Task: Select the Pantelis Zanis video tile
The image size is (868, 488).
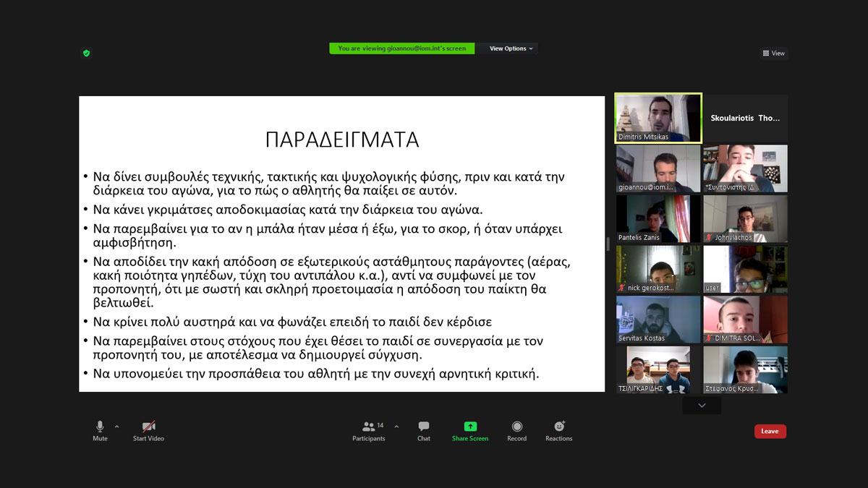Action: [x=658, y=218]
